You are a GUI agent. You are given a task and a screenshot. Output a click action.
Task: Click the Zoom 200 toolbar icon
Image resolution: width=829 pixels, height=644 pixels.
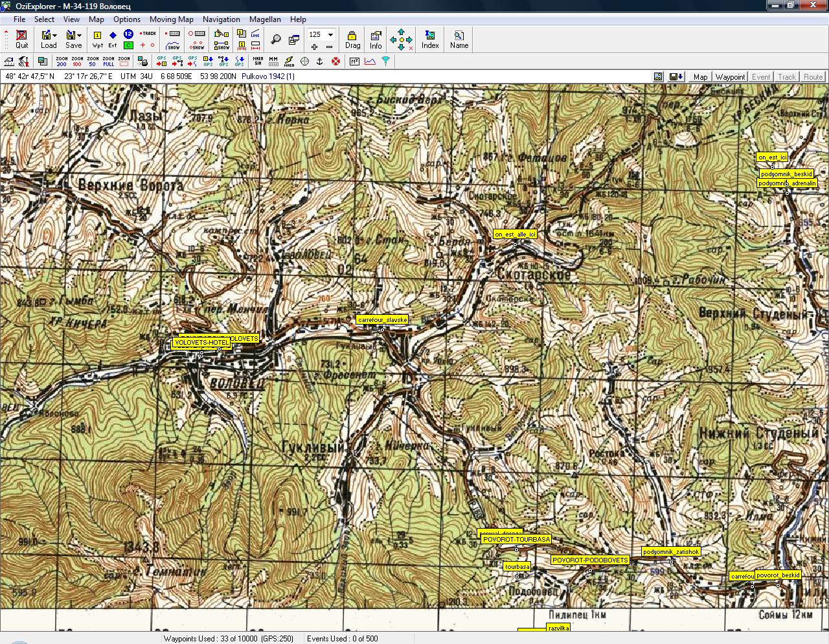click(62, 62)
